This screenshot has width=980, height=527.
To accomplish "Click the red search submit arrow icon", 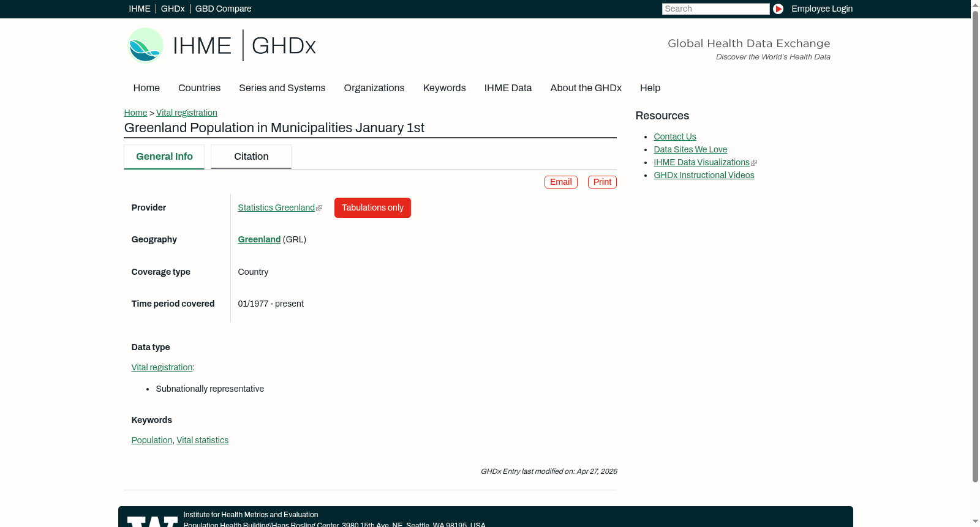I will 778,9.
